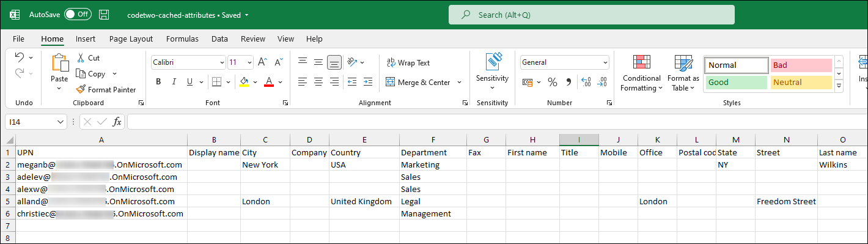Click Increase Decimal icon

[x=586, y=82]
